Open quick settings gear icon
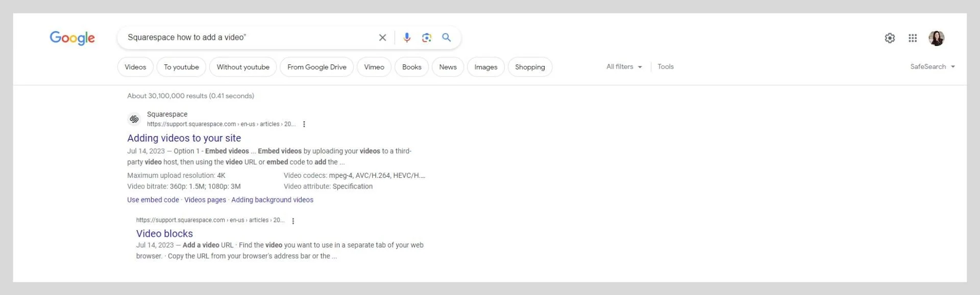This screenshot has width=980, height=295. pos(890,38)
